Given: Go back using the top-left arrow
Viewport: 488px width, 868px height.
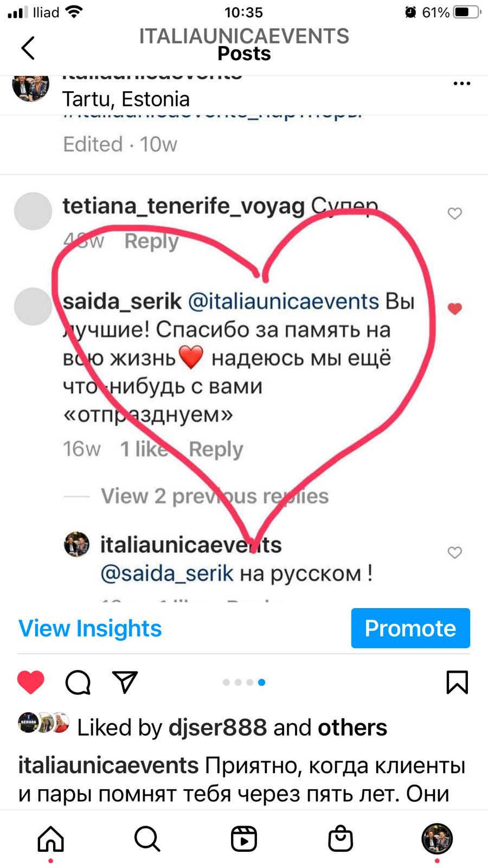Looking at the screenshot, I should click(x=28, y=48).
